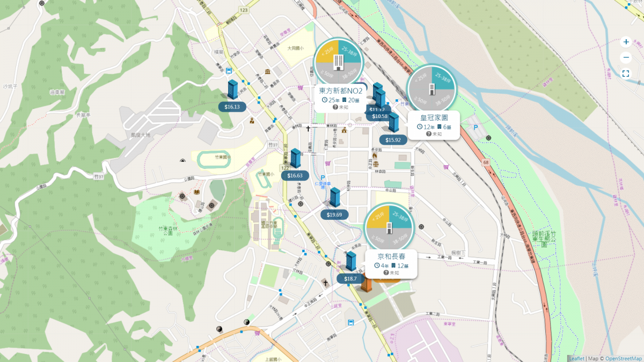Click the blue parking P icon near 仁愛停車場
Image resolution: width=644 pixels, height=362 pixels.
tap(323, 178)
